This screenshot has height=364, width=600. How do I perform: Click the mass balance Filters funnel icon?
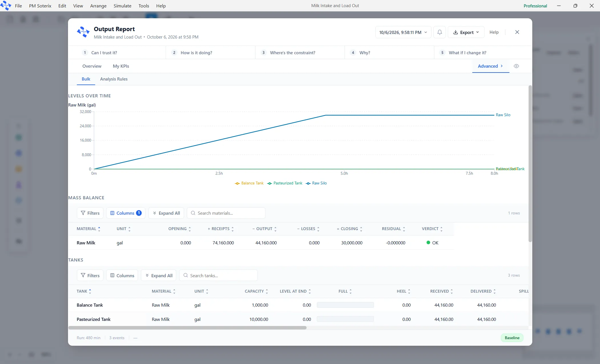83,213
